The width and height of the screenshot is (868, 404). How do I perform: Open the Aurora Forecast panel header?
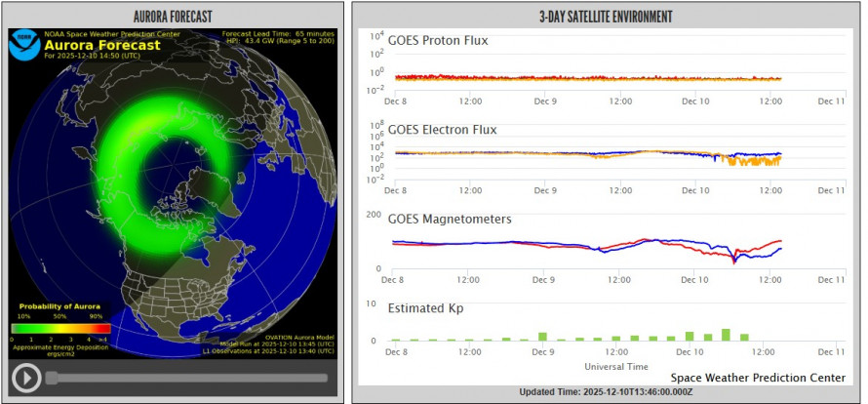[x=173, y=17]
